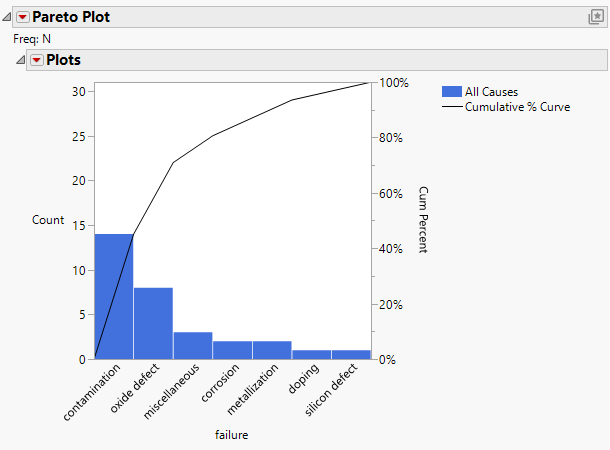Image resolution: width=610 pixels, height=450 pixels.
Task: Collapse the Pareto Plot outline section
Action: 7,17
